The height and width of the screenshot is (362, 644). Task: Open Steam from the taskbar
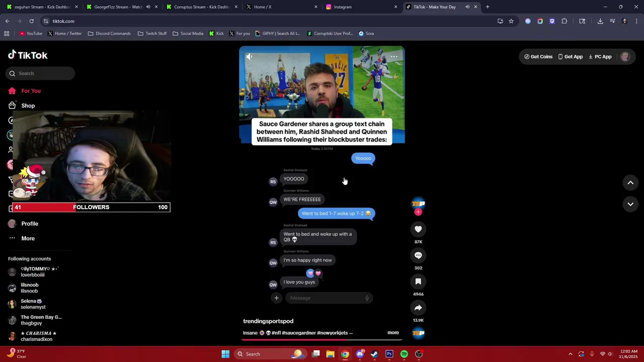pos(374,354)
